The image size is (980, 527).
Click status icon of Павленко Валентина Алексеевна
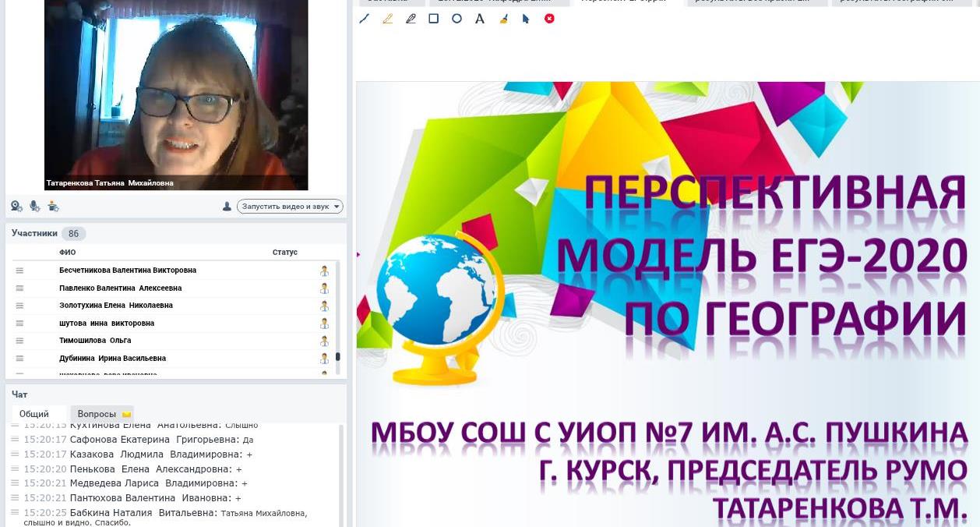pyautogui.click(x=324, y=288)
